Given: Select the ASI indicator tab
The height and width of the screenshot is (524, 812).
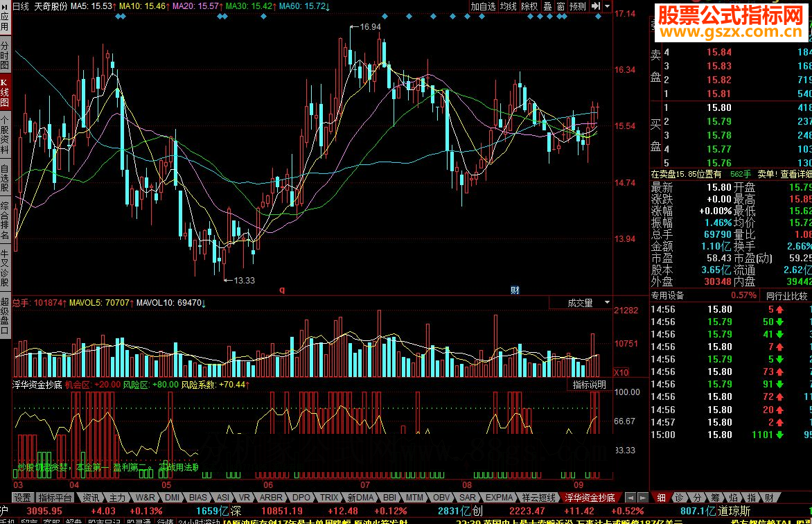Looking at the screenshot, I should 223,498.
